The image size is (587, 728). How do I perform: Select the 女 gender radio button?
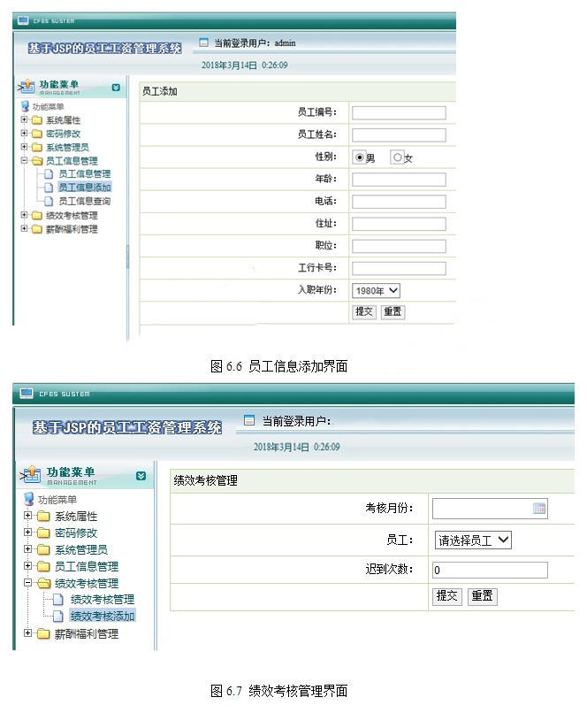point(397,157)
